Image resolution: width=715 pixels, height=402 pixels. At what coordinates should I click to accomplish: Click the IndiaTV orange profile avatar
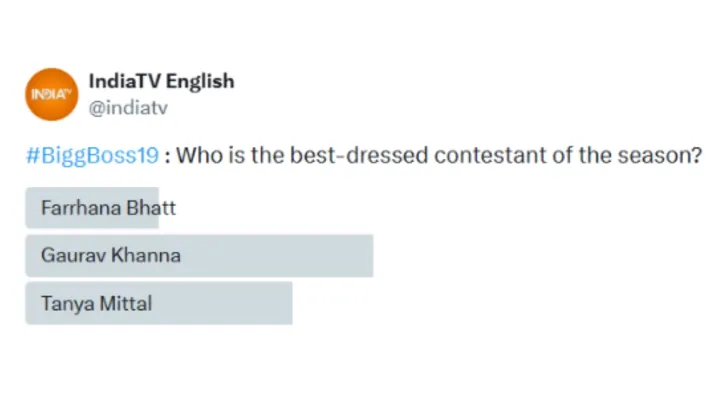[x=51, y=94]
